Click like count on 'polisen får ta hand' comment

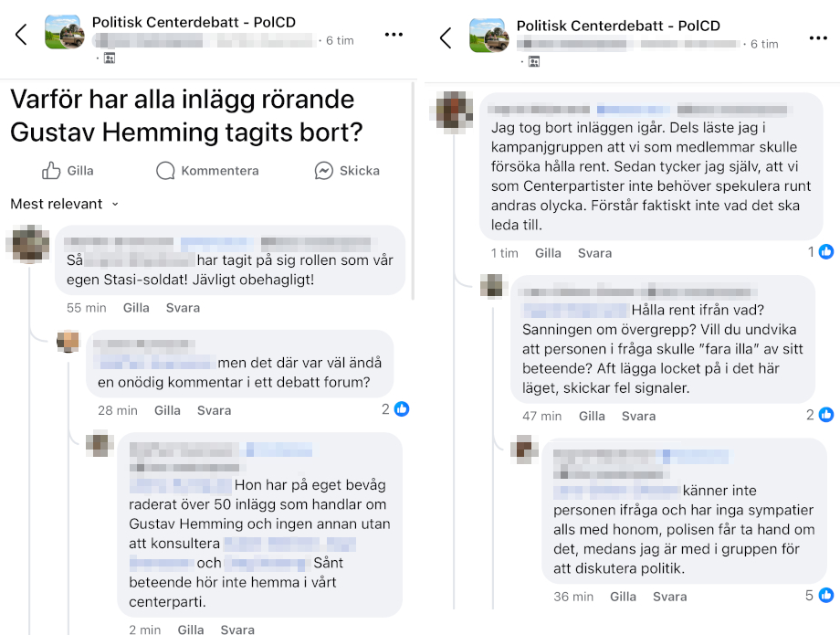[819, 596]
